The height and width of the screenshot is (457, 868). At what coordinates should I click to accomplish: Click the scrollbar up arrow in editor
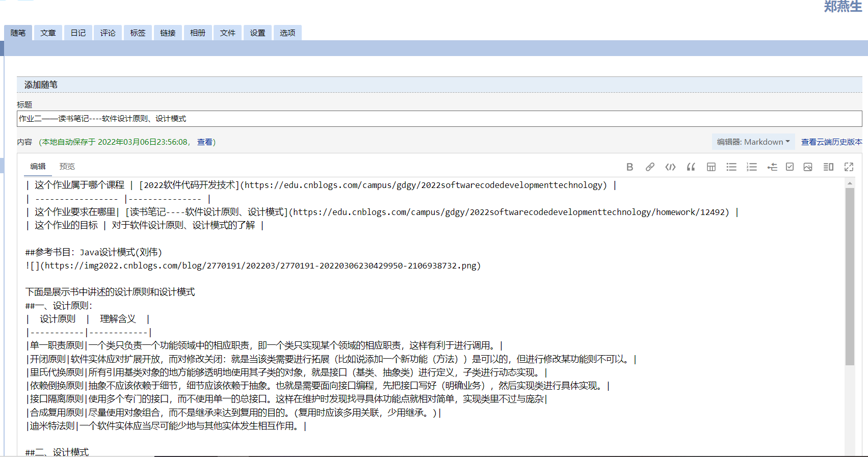(x=850, y=182)
